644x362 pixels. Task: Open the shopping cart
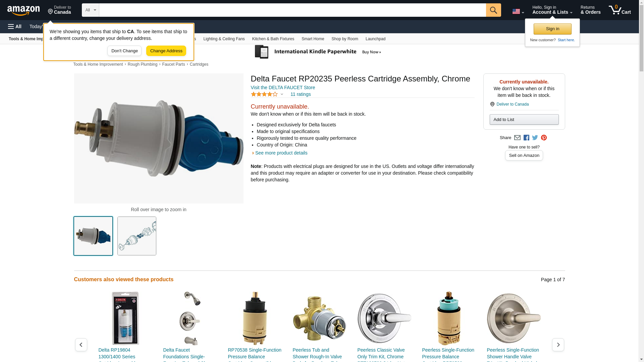(x=620, y=10)
